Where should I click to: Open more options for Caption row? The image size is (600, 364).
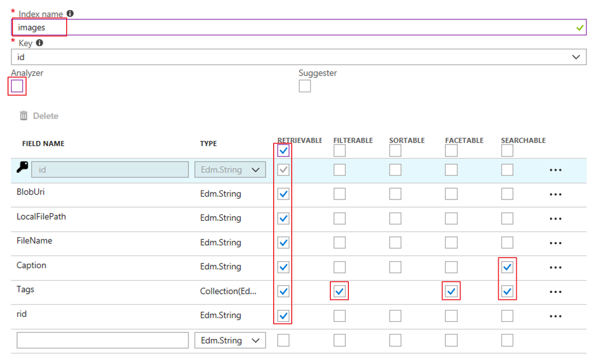click(x=555, y=268)
